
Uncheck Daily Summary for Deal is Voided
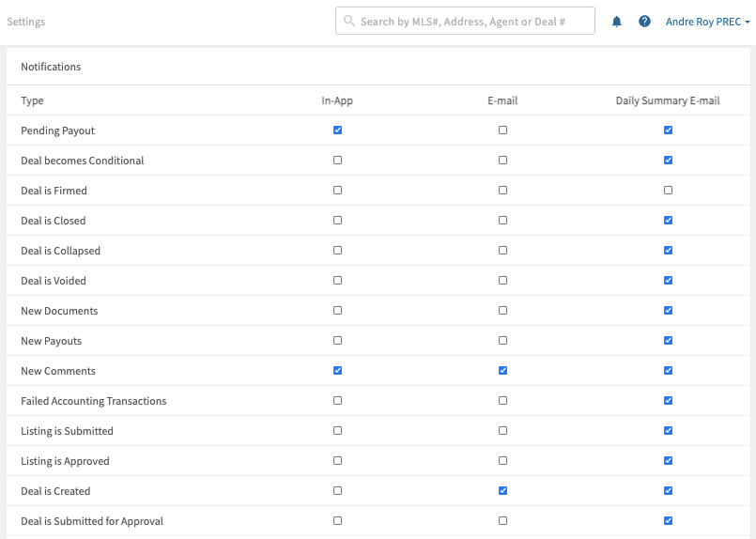click(668, 281)
